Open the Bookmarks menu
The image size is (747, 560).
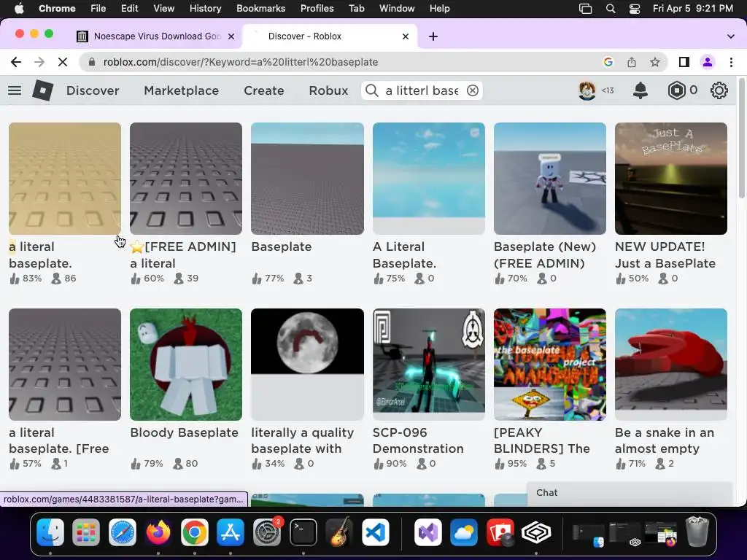(x=260, y=9)
